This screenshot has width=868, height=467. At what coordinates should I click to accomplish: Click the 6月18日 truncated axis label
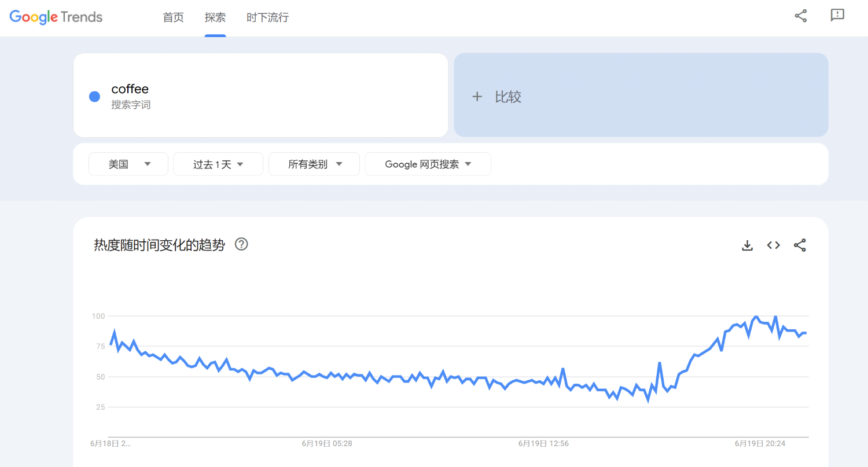pos(111,444)
